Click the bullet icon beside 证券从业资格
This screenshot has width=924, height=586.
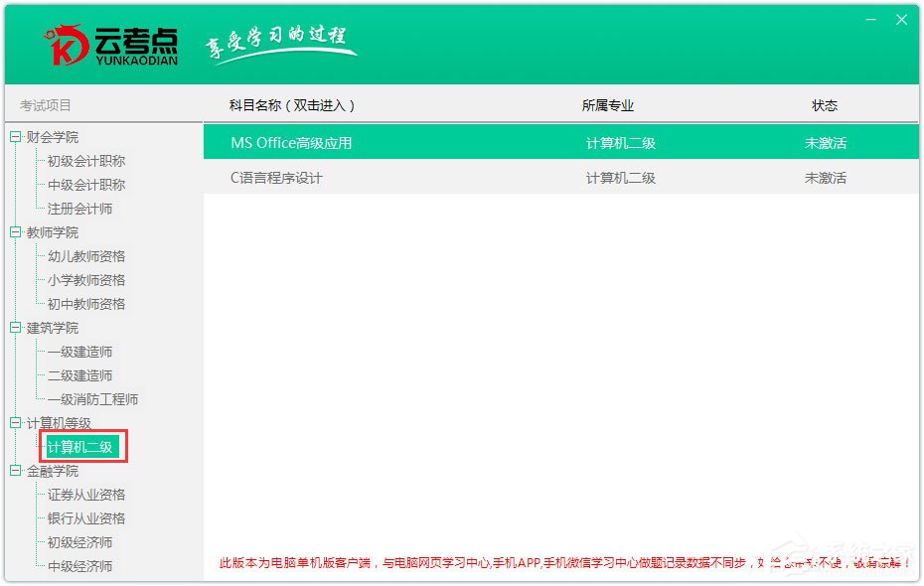coord(39,494)
